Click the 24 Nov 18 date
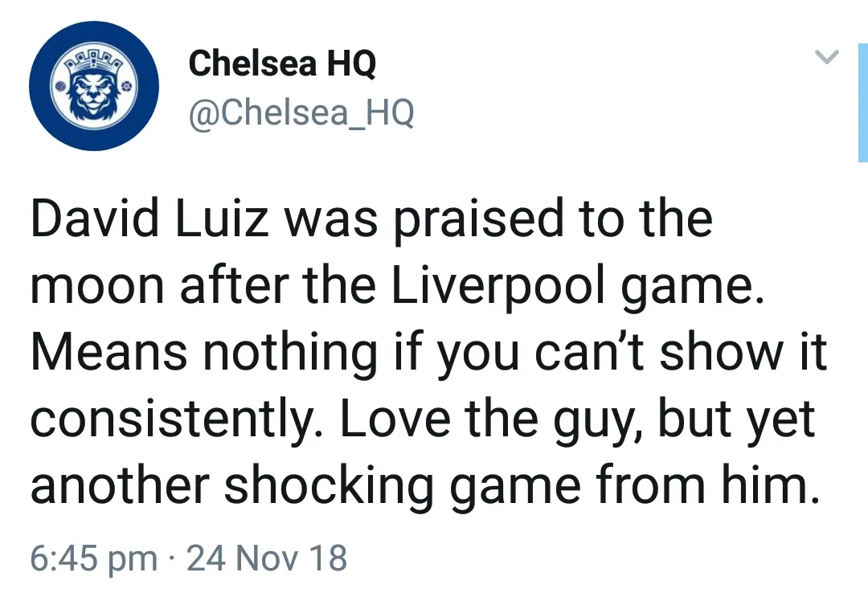This screenshot has width=868, height=597. [x=267, y=558]
